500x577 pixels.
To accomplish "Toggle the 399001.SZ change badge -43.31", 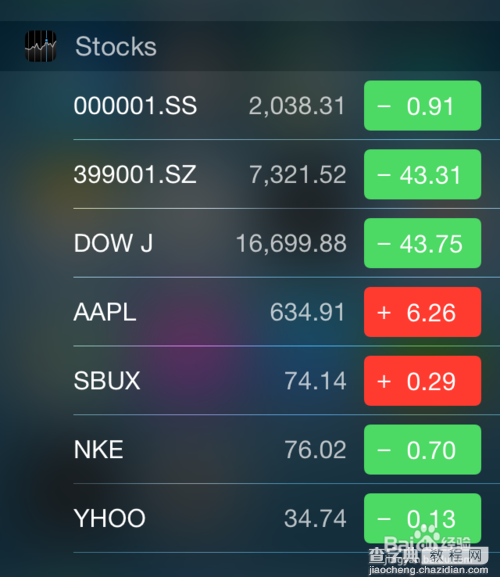I will click(422, 174).
